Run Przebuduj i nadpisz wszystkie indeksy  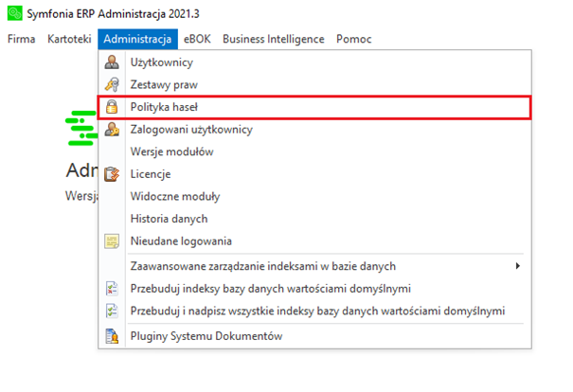(314, 311)
